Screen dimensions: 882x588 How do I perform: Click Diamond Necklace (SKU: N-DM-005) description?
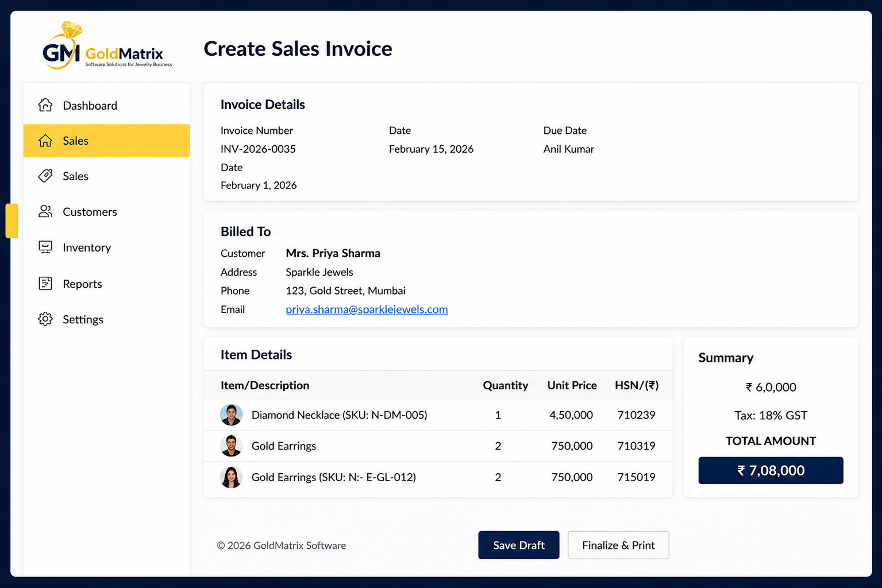pyautogui.click(x=340, y=415)
